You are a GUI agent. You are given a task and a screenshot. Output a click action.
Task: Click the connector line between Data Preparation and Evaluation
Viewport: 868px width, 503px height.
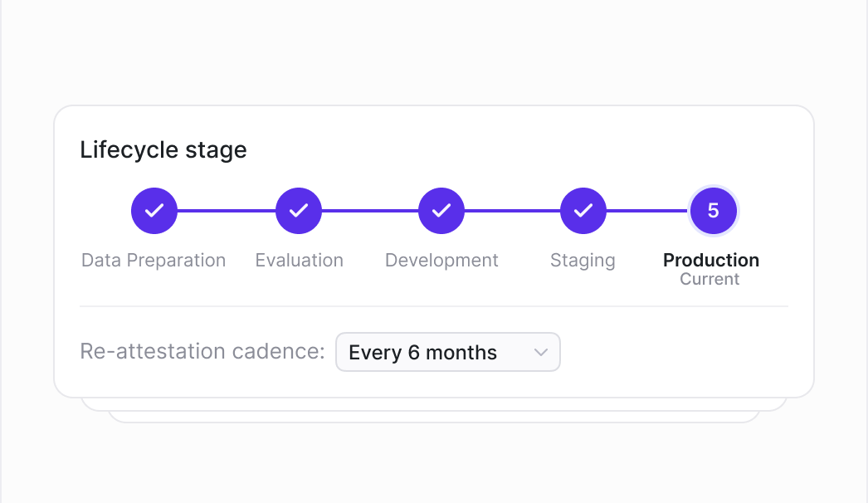(x=227, y=211)
